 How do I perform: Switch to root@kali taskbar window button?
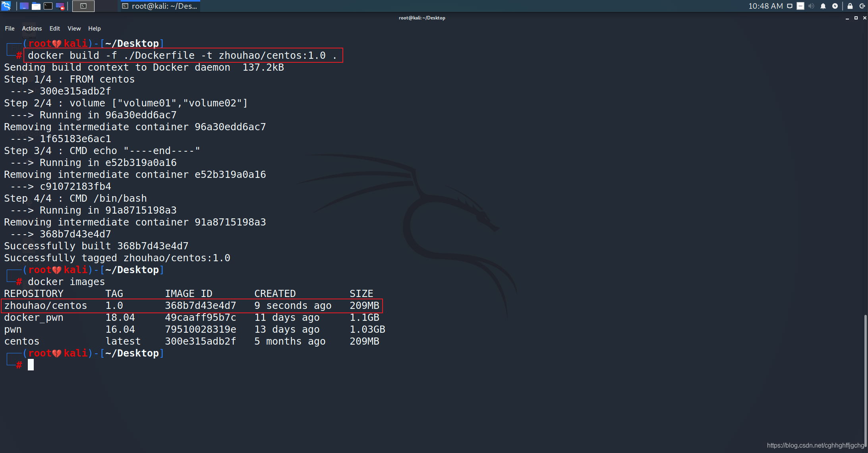click(x=160, y=6)
